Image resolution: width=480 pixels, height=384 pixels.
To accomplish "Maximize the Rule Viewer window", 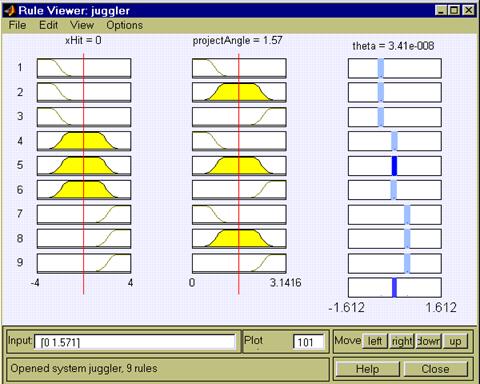I will [454, 10].
